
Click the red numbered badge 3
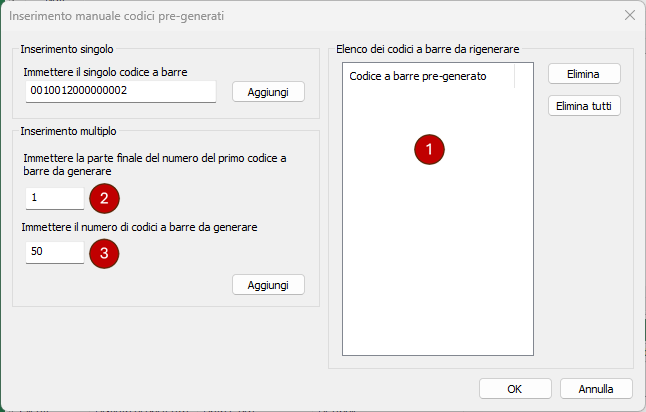click(104, 252)
